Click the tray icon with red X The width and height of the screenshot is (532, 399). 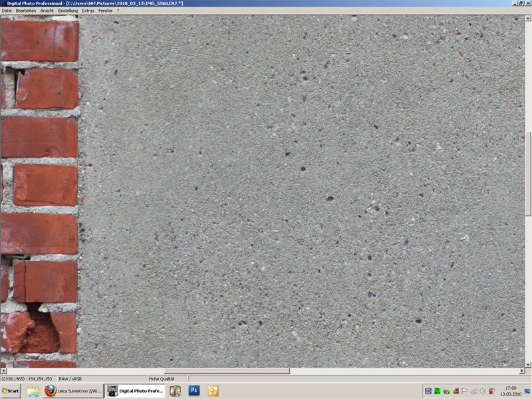[x=491, y=391]
